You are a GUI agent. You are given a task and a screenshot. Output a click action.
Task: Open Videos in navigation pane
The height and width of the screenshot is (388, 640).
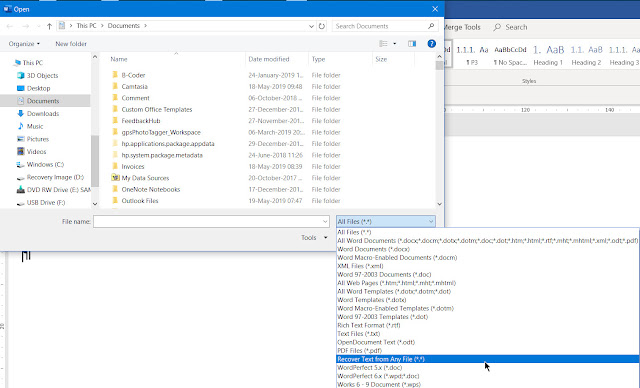[36, 151]
